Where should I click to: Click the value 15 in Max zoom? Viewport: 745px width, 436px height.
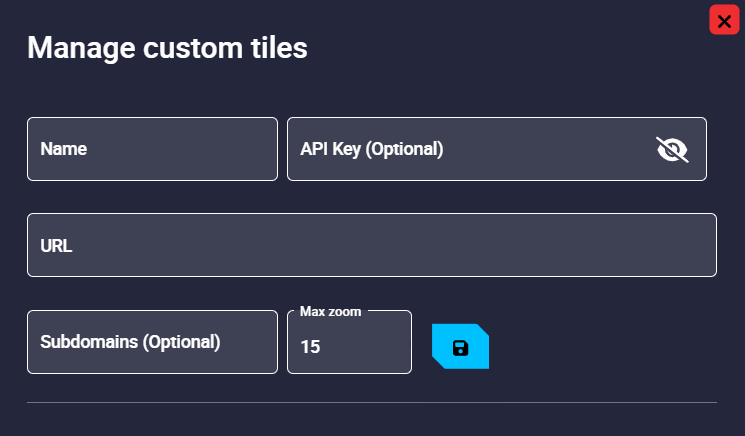coord(310,348)
